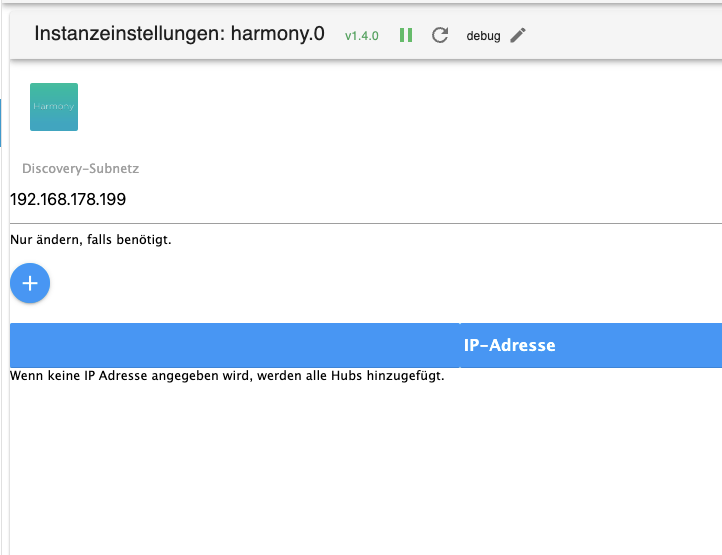Image resolution: width=722 pixels, height=555 pixels.
Task: Click the blue strip on the left edge
Action: pyautogui.click(x=0, y=123)
